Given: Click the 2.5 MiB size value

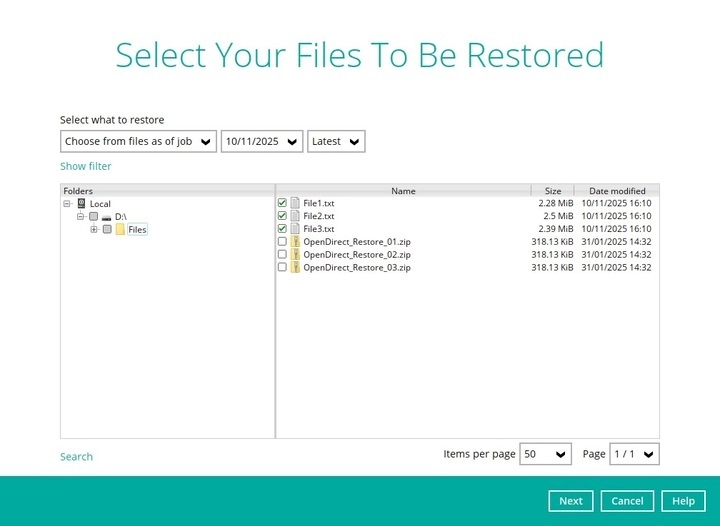Looking at the screenshot, I should click(x=558, y=216).
